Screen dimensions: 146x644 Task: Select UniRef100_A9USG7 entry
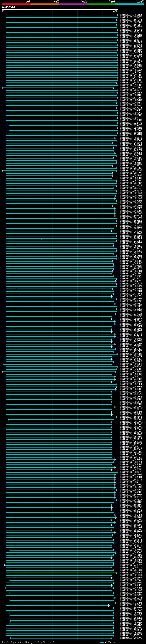coord(131,578)
